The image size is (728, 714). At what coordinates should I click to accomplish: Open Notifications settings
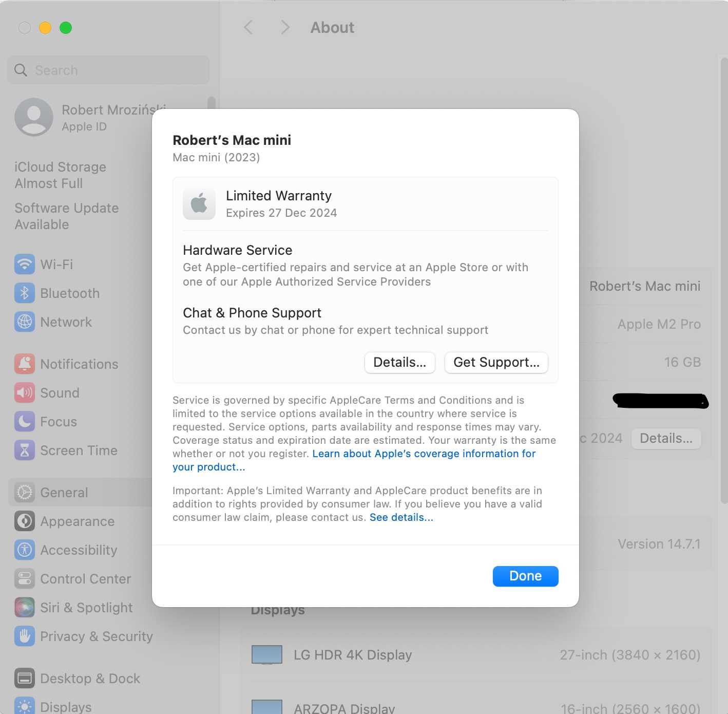pos(79,364)
